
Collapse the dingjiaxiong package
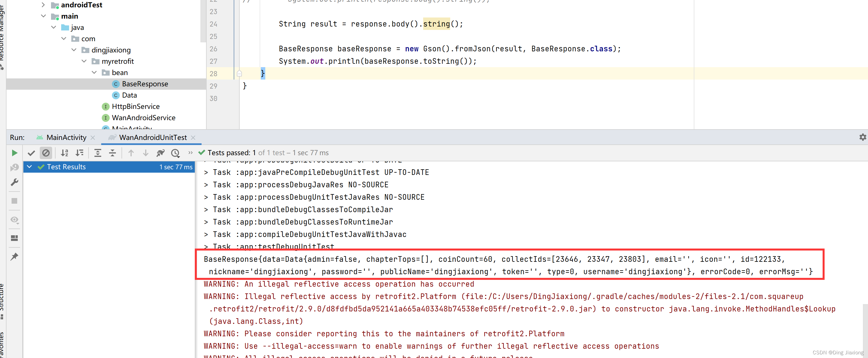pos(74,50)
